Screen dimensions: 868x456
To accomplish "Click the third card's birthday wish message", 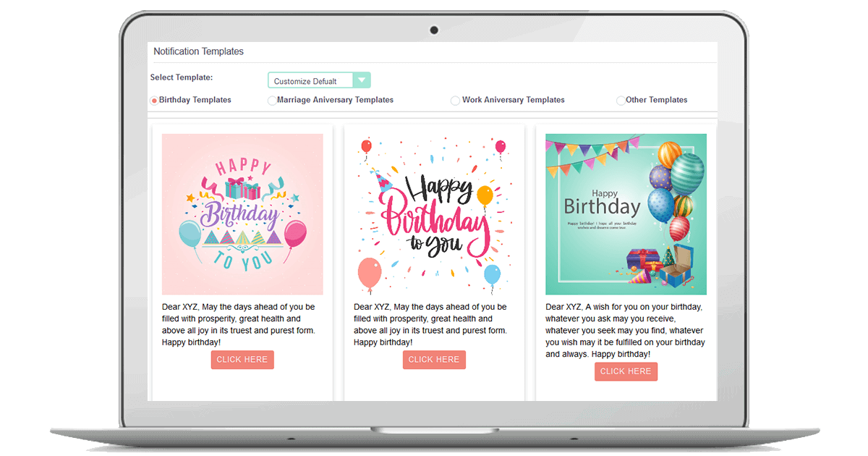I will [x=625, y=330].
